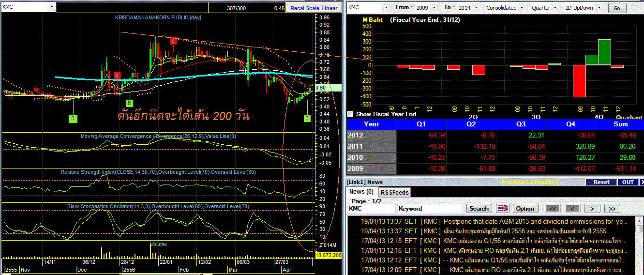The height and width of the screenshot is (275, 644).
Task: Go to next news page with > button
Action: pyautogui.click(x=592, y=209)
